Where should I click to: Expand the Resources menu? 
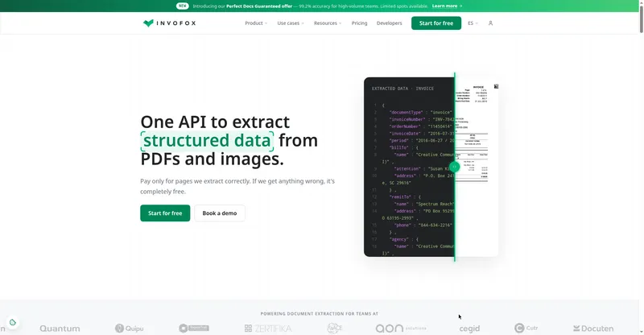tap(328, 23)
